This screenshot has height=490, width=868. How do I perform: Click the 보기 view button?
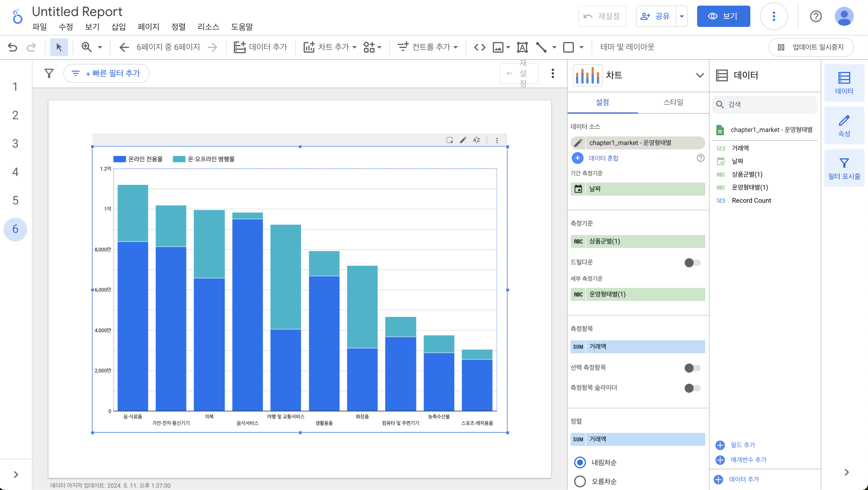[x=723, y=16]
